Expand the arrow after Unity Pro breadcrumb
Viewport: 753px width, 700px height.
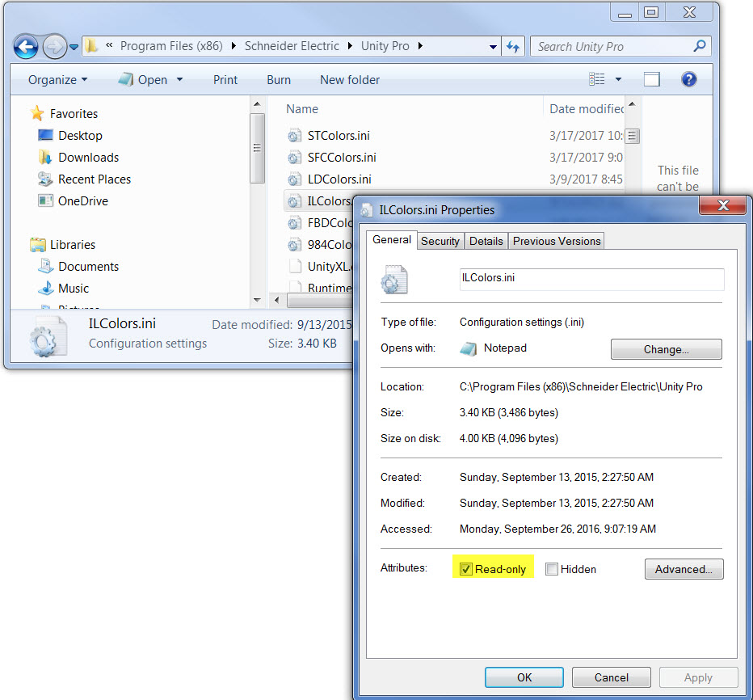tap(420, 45)
